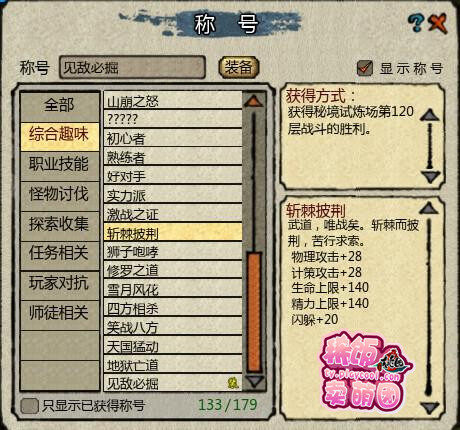Choose the 山崩之怒 title entry

173,101
